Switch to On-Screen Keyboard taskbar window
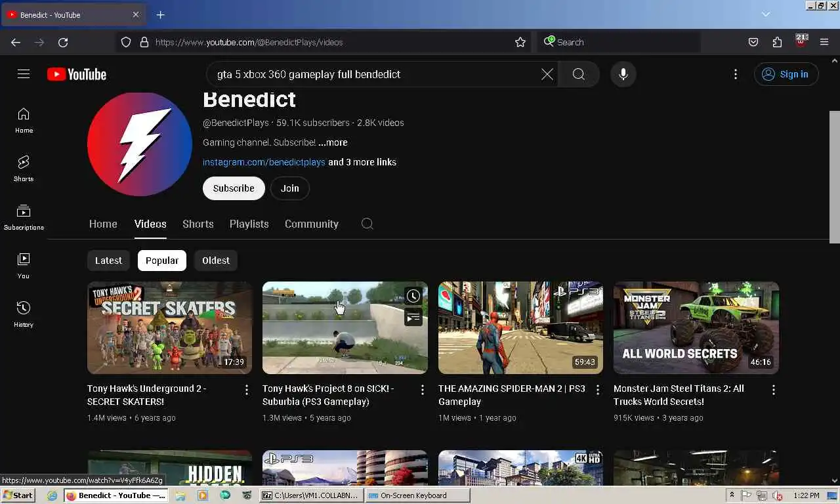840x504 pixels. coord(417,495)
